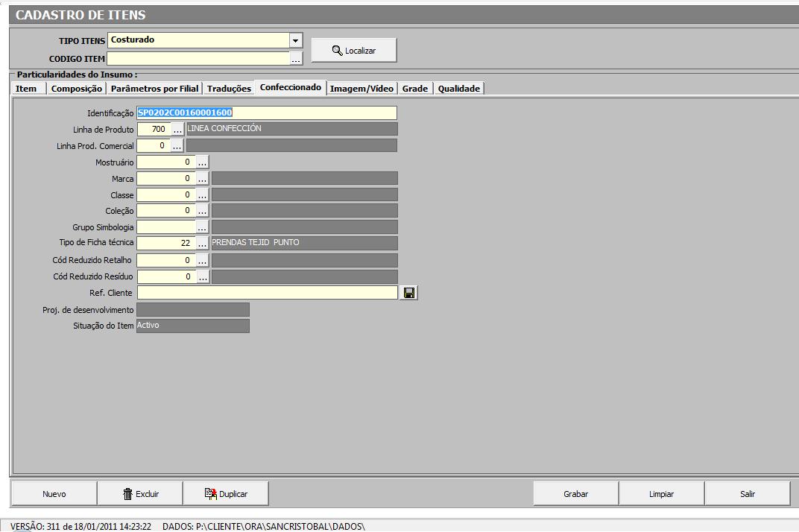This screenshot has height=532, width=799.
Task: Click the Excluir trash can button
Action: (x=141, y=493)
